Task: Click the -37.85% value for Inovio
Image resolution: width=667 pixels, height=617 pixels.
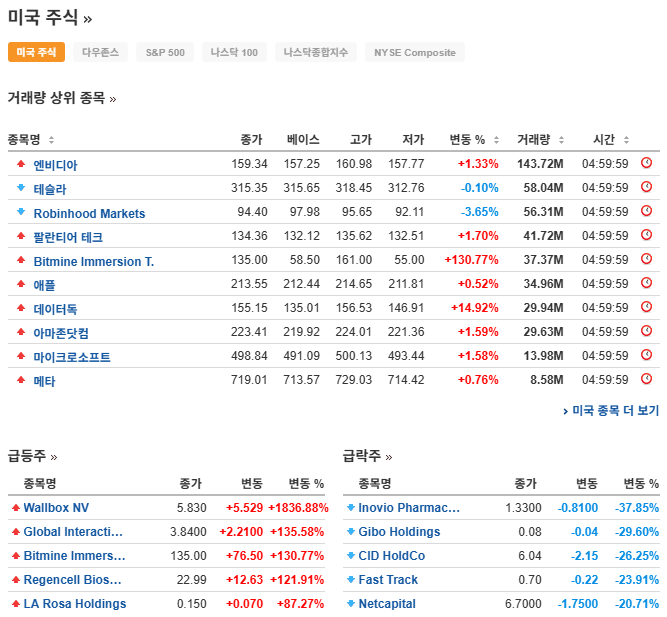Action: pos(637,508)
